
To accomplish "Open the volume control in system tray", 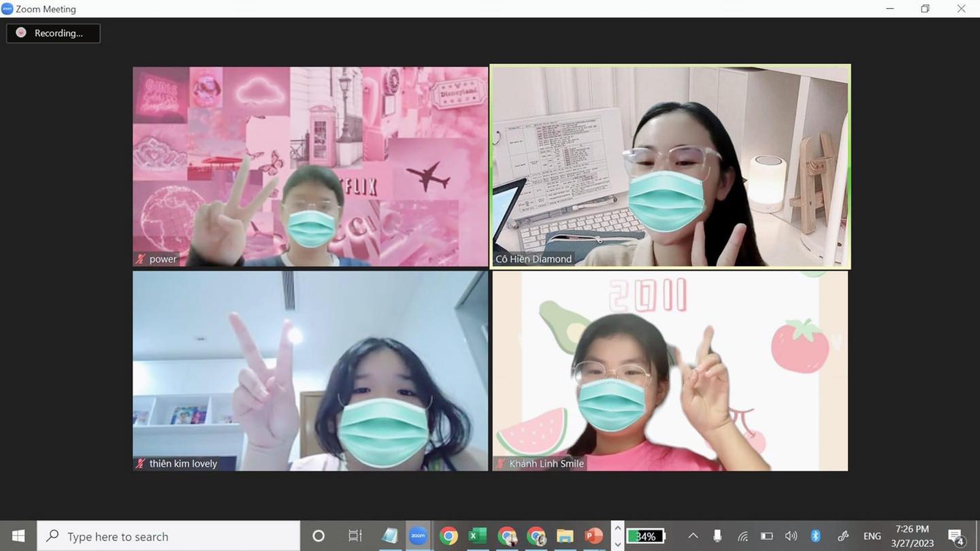I will (x=791, y=536).
